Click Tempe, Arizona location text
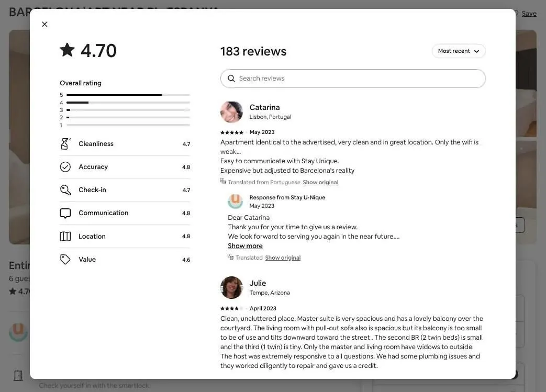The height and width of the screenshot is (392, 546). 270,293
